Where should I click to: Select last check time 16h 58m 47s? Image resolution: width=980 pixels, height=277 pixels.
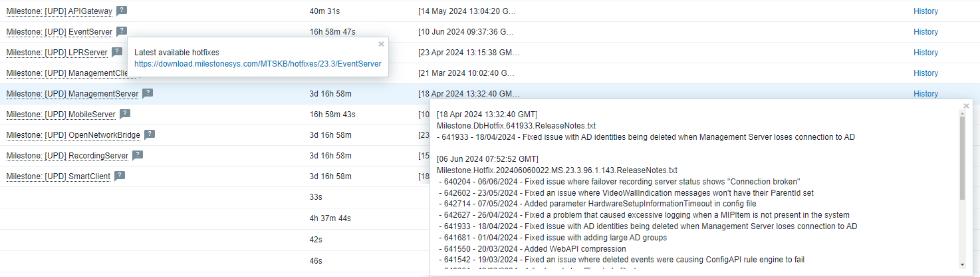point(332,32)
